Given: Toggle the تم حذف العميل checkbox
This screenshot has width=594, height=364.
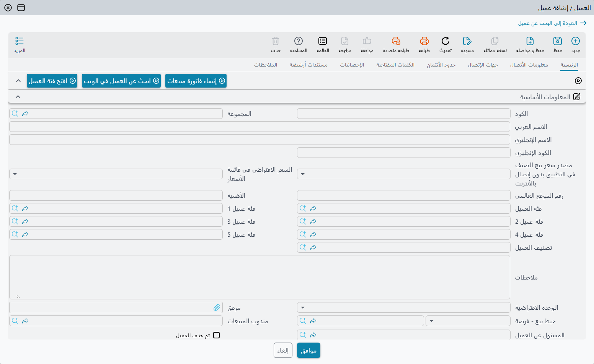Looking at the screenshot, I should click(x=217, y=335).
